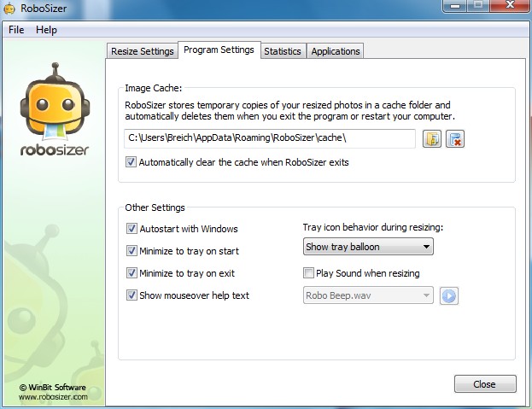Open the Show tray balloon dropdown
The width and height of the screenshot is (532, 409).
368,247
